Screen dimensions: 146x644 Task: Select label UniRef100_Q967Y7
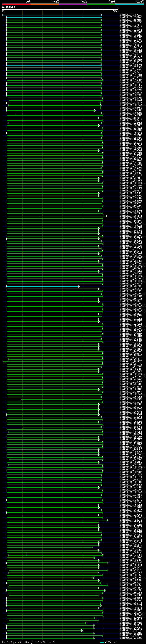(131, 636)
